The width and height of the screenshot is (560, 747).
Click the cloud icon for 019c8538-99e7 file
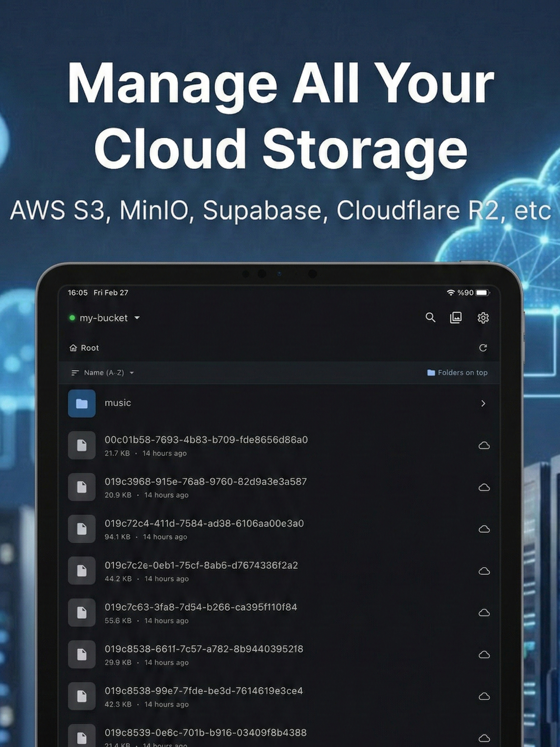click(484, 697)
